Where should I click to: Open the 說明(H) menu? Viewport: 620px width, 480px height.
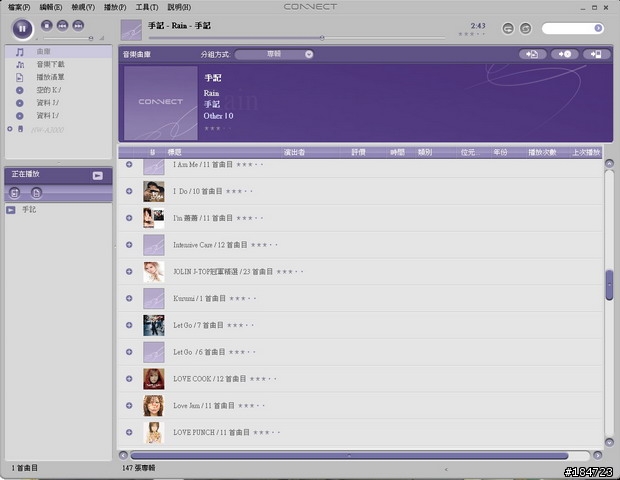[179, 7]
